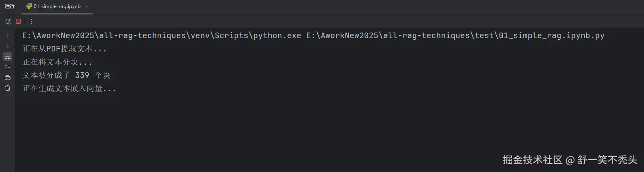Click the python.exe interpreter path in output

(x=161, y=36)
